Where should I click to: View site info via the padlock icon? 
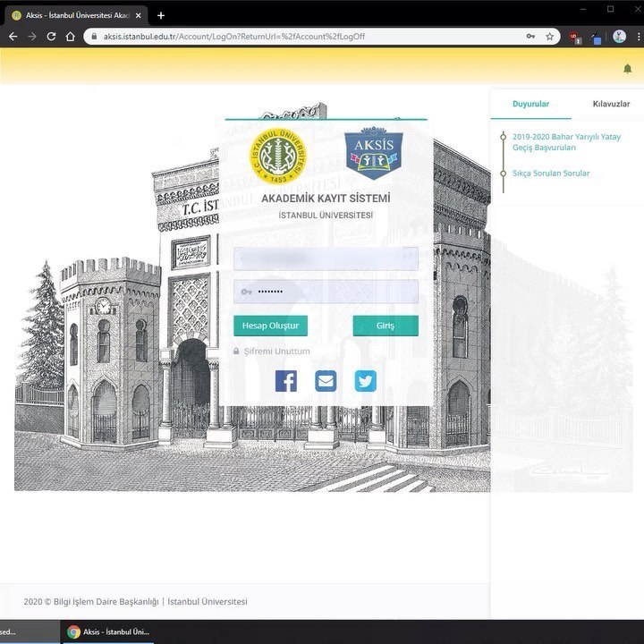[x=94, y=37]
